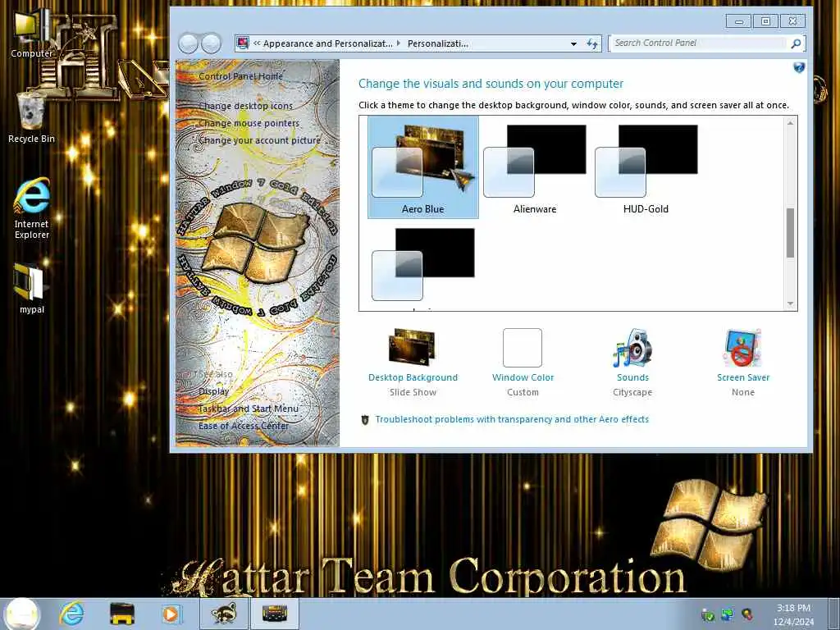Image resolution: width=840 pixels, height=630 pixels.
Task: Open the Recycle Bin desktop icon
Action: (31, 118)
